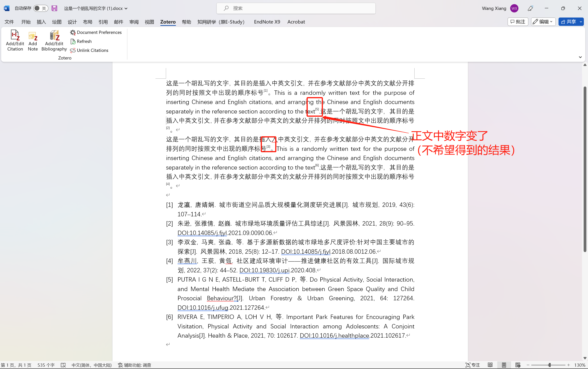Open the Acrobat ribbon tab
Image resolution: width=588 pixels, height=369 pixels.
coord(296,22)
